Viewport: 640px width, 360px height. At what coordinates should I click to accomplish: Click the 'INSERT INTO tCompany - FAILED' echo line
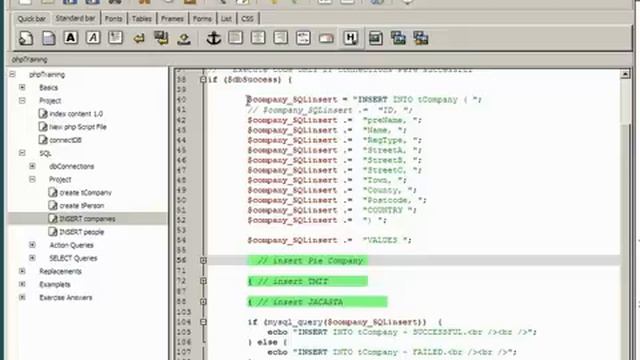coord(392,352)
